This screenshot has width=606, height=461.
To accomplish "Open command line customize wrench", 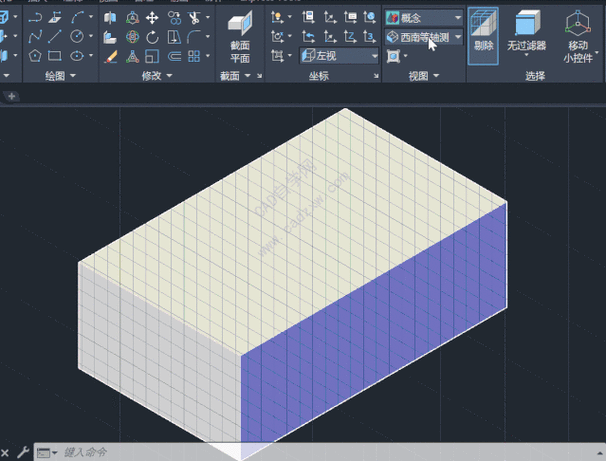I will (22, 452).
